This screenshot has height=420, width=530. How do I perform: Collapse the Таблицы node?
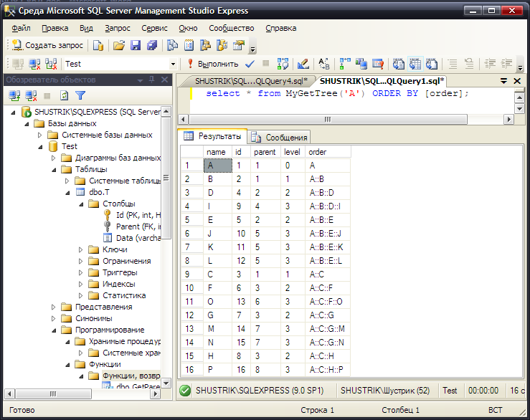[54, 170]
